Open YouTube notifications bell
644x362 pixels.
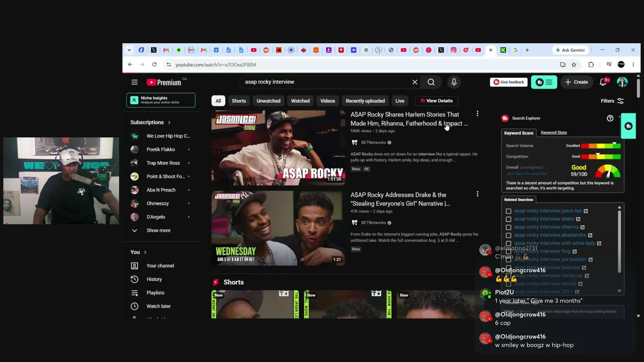point(603,82)
